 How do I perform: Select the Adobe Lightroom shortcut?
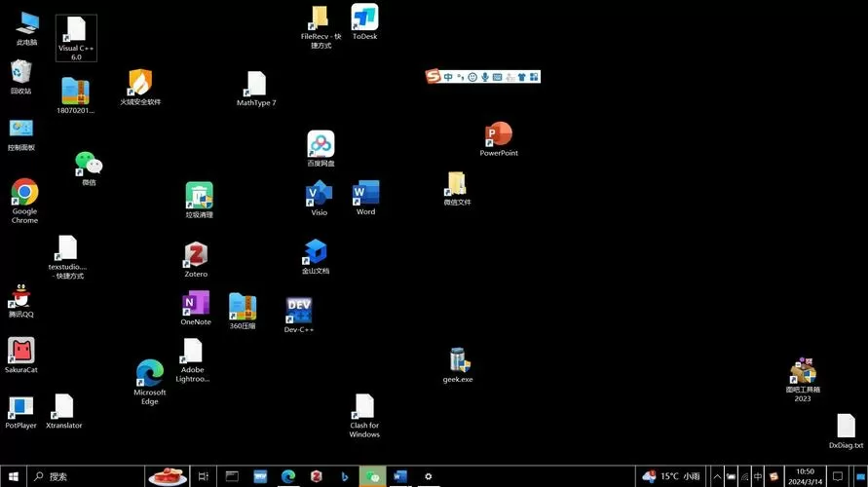(193, 360)
